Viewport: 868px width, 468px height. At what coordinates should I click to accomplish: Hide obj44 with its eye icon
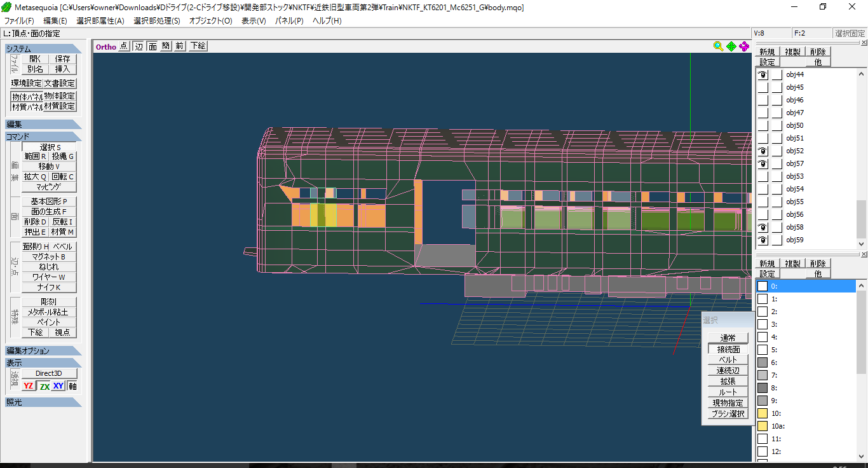(763, 75)
